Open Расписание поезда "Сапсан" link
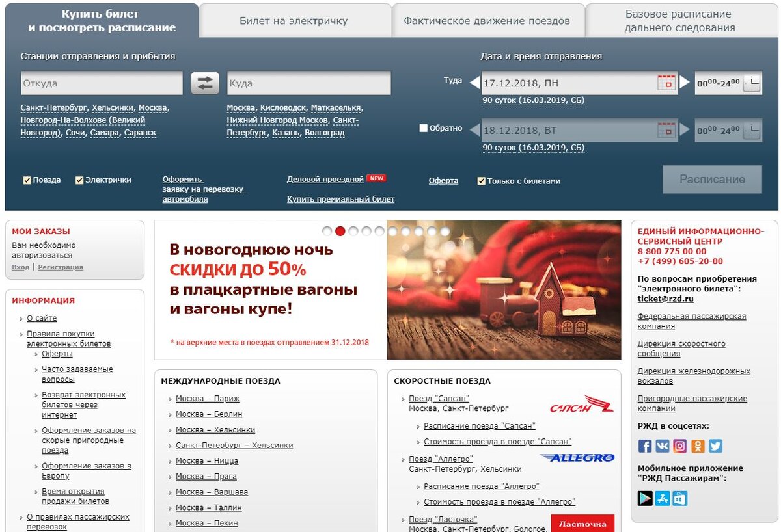 [x=480, y=426]
